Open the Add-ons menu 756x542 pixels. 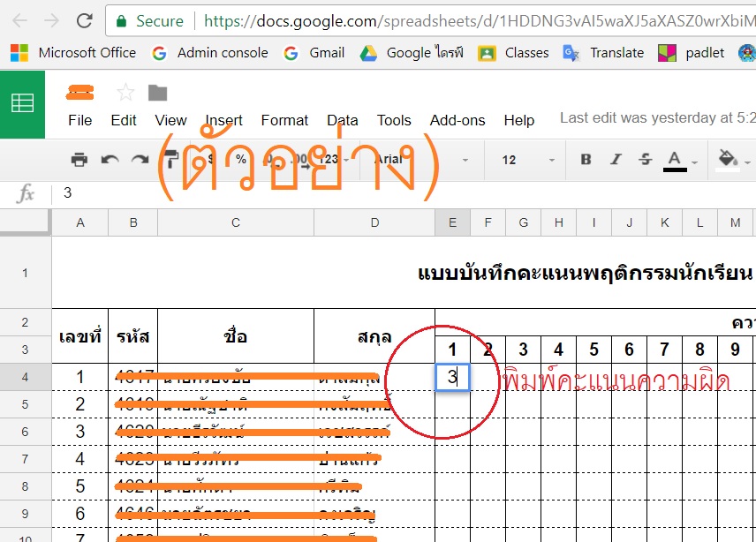pos(457,120)
